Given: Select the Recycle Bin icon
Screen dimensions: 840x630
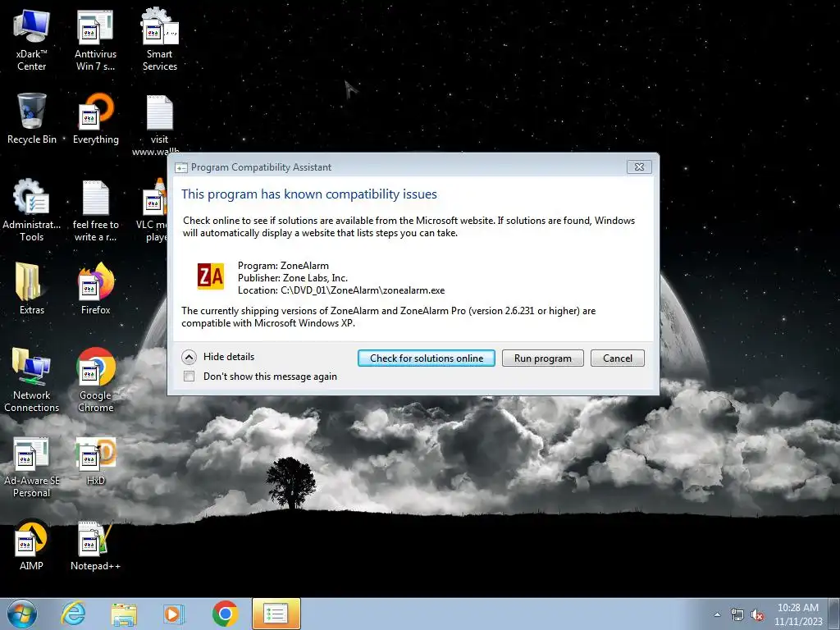Looking at the screenshot, I should click(x=32, y=119).
